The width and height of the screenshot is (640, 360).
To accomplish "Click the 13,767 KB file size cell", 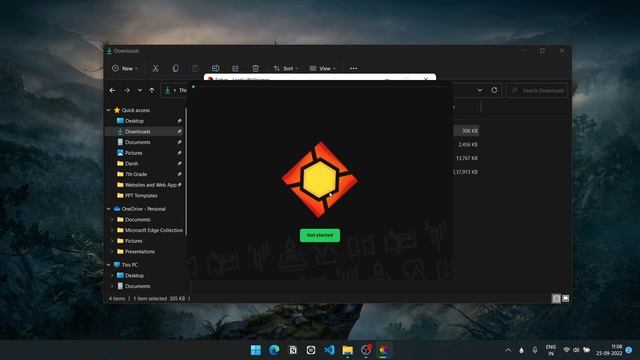I will coord(467,158).
